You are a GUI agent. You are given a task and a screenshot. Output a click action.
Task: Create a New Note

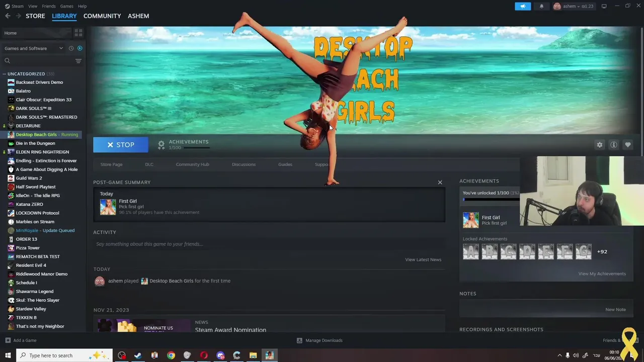point(615,310)
